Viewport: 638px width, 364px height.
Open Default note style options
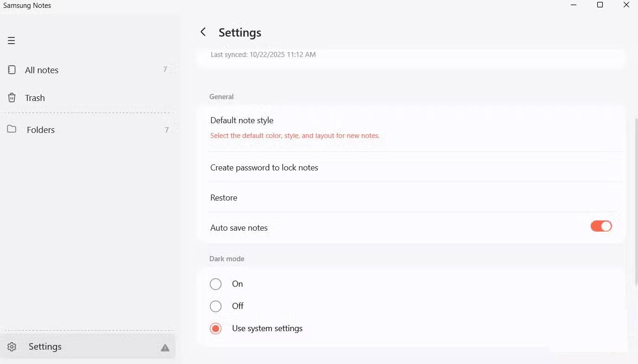(x=242, y=120)
